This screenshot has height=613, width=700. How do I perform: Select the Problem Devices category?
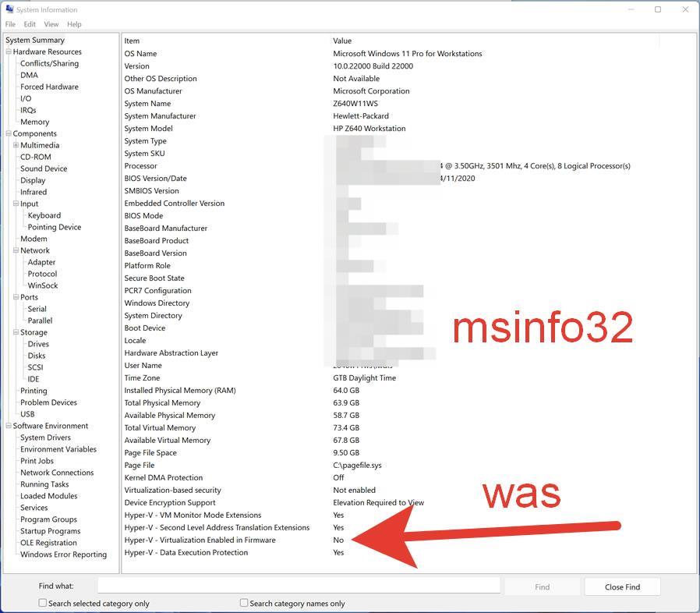(48, 402)
